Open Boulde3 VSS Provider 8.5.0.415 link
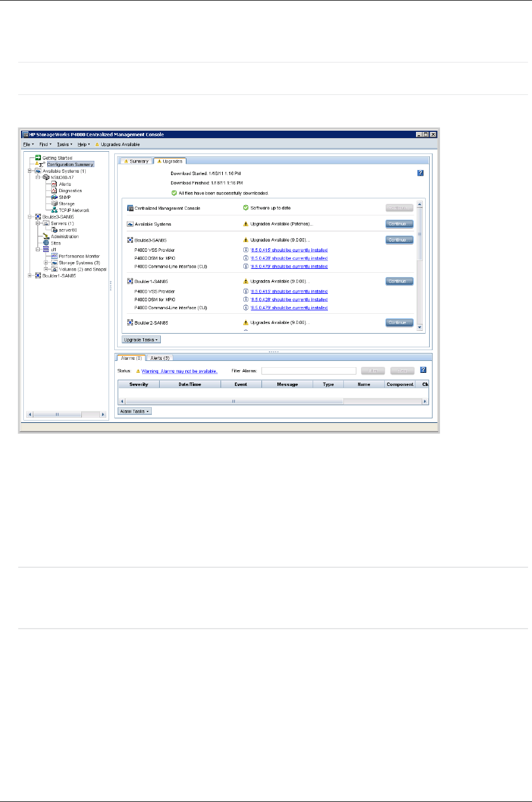Viewport: 532px width, 802px height. [289, 250]
